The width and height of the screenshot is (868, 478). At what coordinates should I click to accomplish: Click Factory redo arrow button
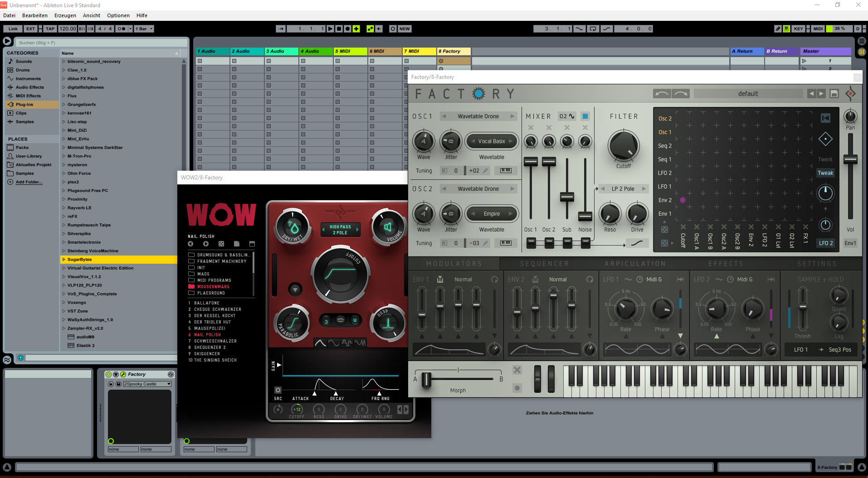[681, 94]
